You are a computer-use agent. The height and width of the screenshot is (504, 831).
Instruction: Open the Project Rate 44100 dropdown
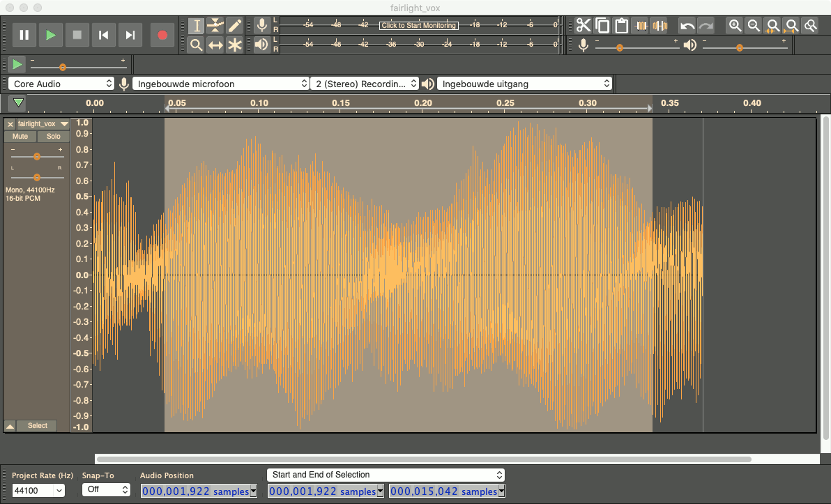click(38, 490)
